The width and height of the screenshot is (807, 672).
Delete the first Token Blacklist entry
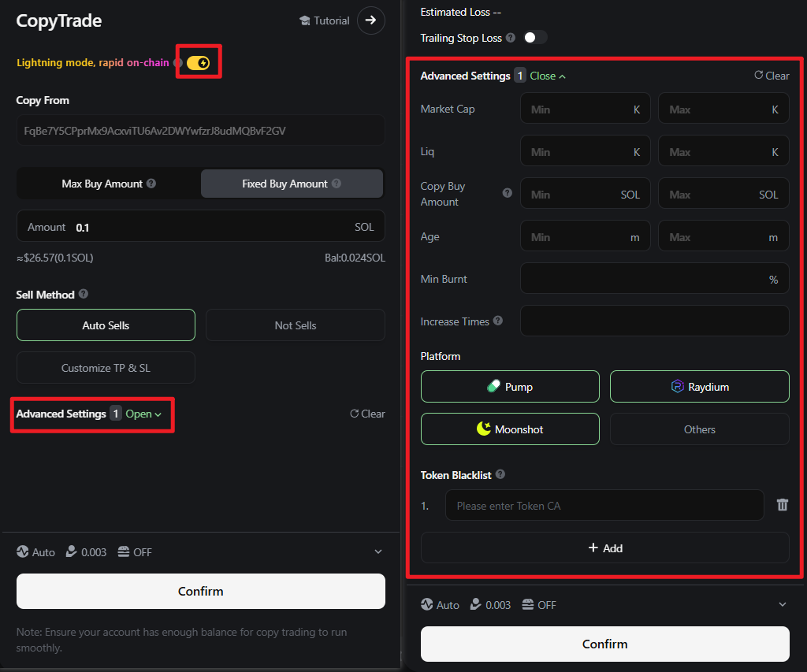(782, 505)
